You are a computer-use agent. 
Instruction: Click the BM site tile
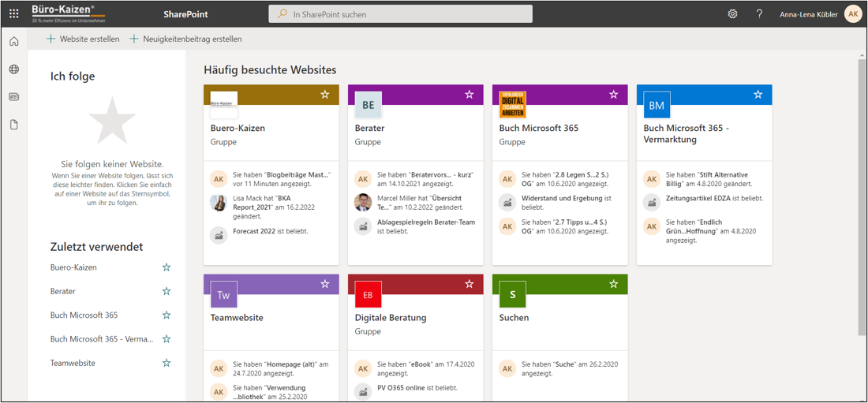[x=657, y=105]
